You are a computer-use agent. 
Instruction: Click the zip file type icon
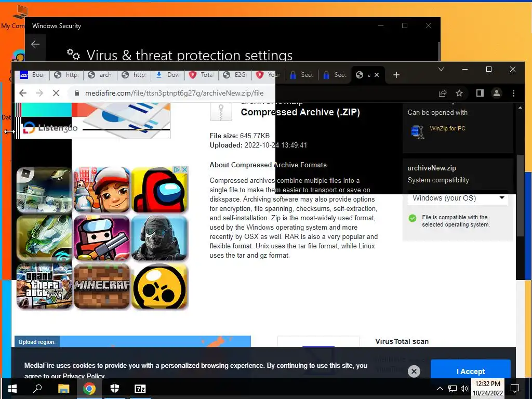point(221,111)
